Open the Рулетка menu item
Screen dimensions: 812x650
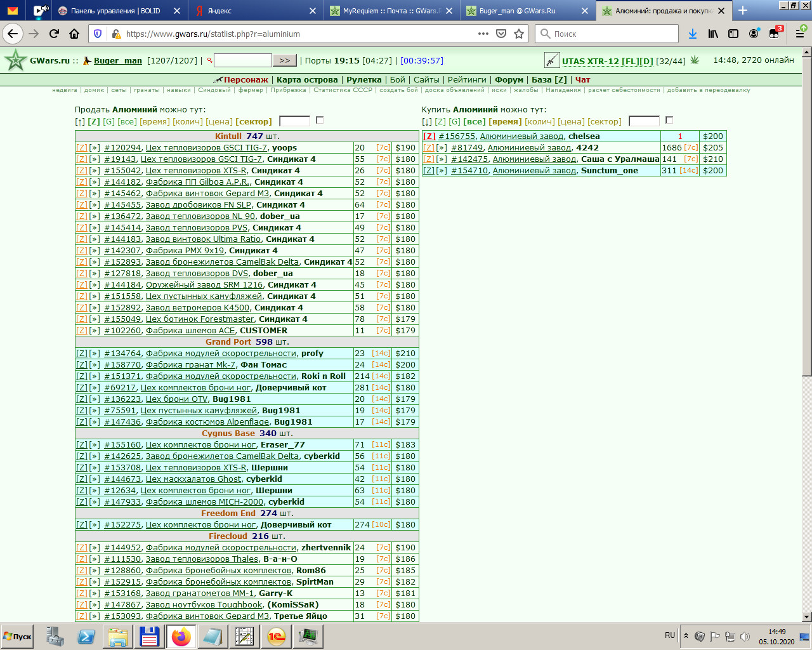click(x=364, y=79)
